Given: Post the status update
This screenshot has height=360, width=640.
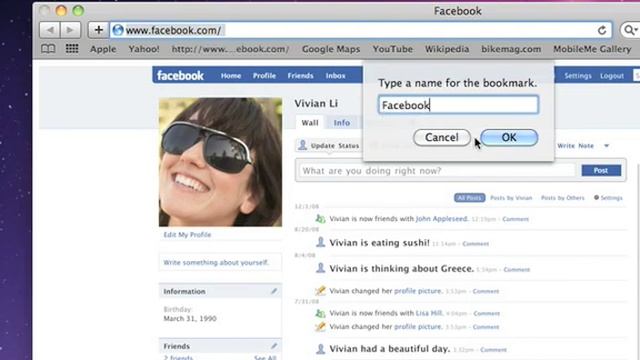Looking at the screenshot, I should 601,171.
